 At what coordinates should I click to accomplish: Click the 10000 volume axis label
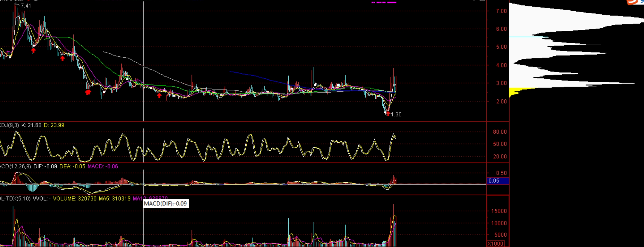pos(499,223)
